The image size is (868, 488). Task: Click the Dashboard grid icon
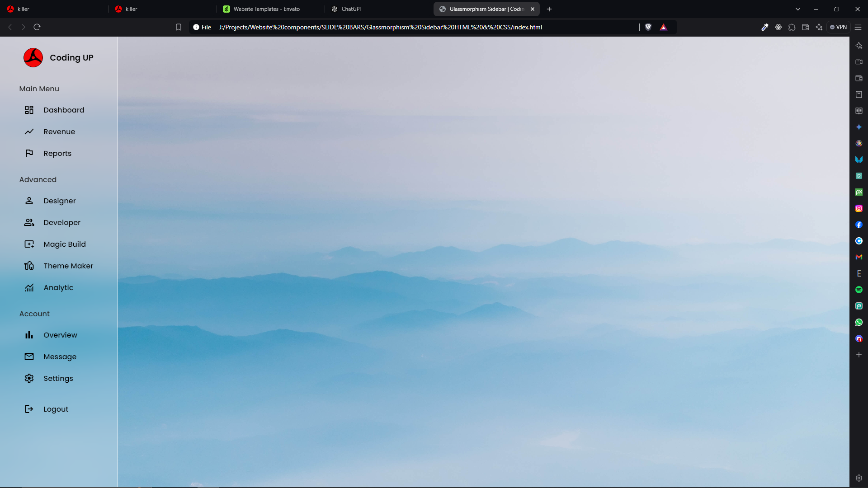pyautogui.click(x=29, y=110)
